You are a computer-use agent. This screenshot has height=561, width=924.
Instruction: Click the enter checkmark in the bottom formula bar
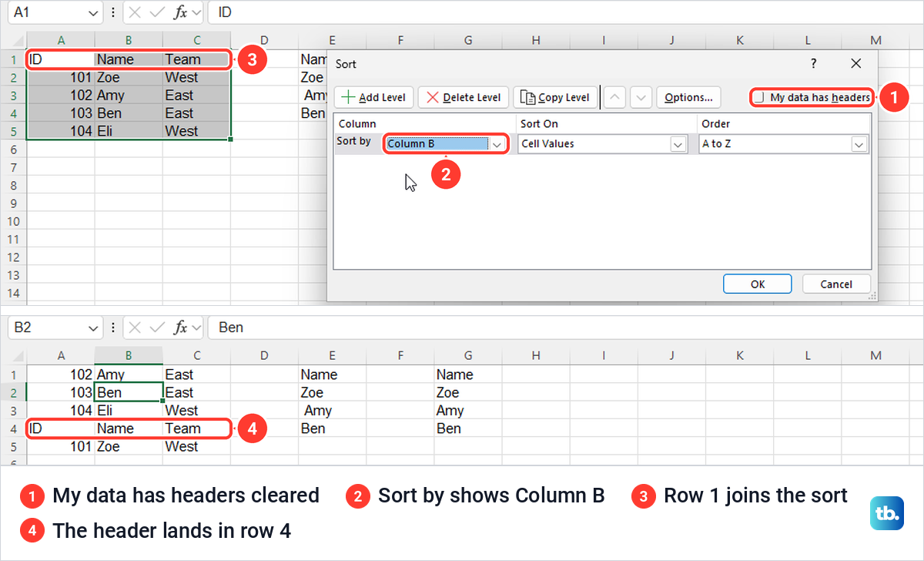tap(157, 328)
